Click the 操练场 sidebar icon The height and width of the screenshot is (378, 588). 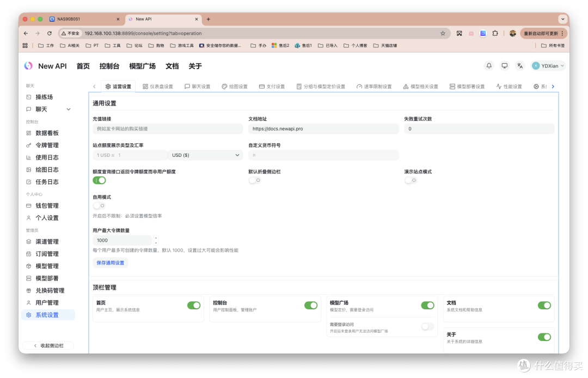coord(28,97)
